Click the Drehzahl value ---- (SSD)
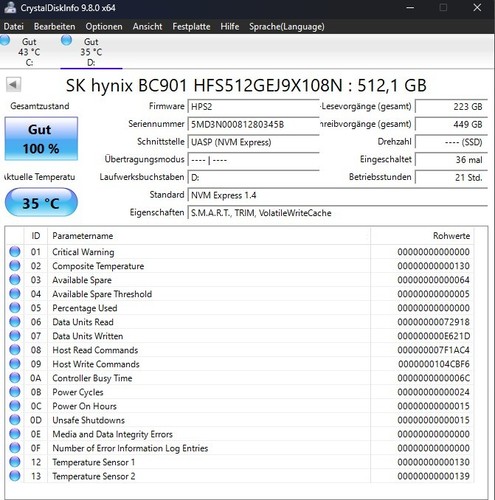Screen dimensions: 495x500 [451, 142]
